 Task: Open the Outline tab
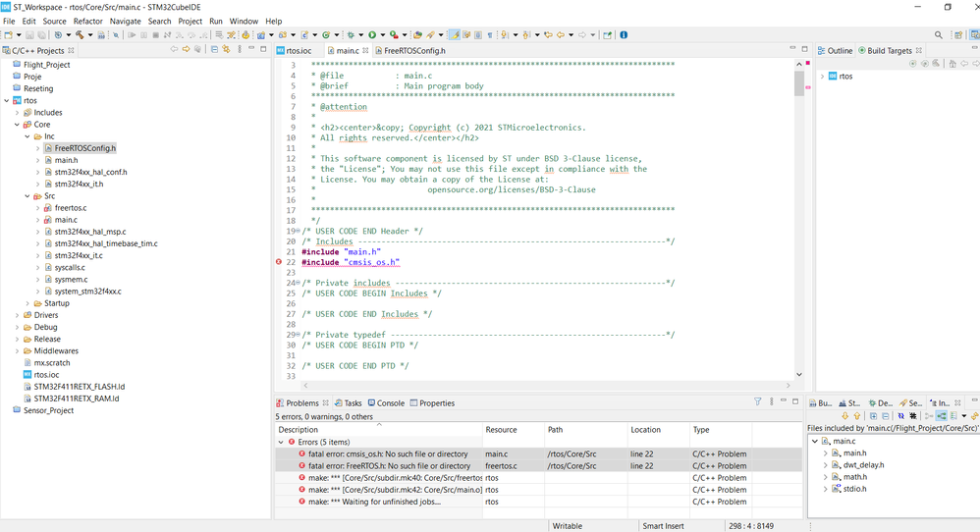pos(835,51)
